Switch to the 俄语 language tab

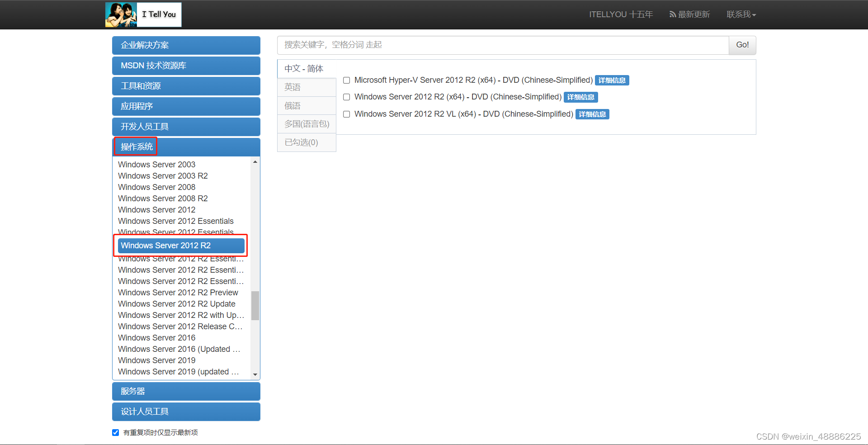[307, 105]
